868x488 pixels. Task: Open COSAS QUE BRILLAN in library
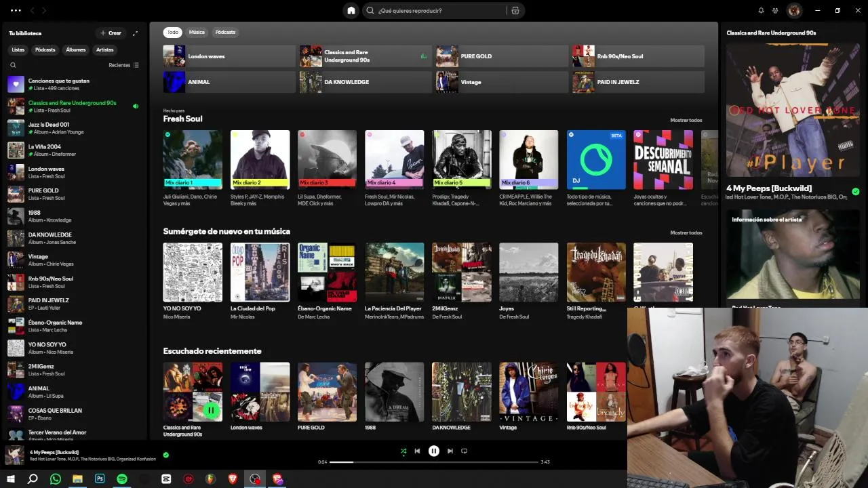coord(74,414)
